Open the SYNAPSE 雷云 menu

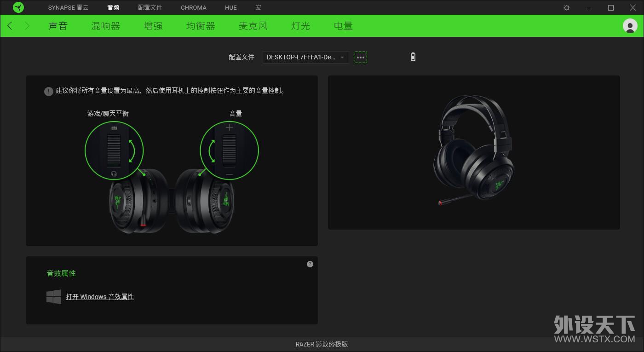point(69,8)
